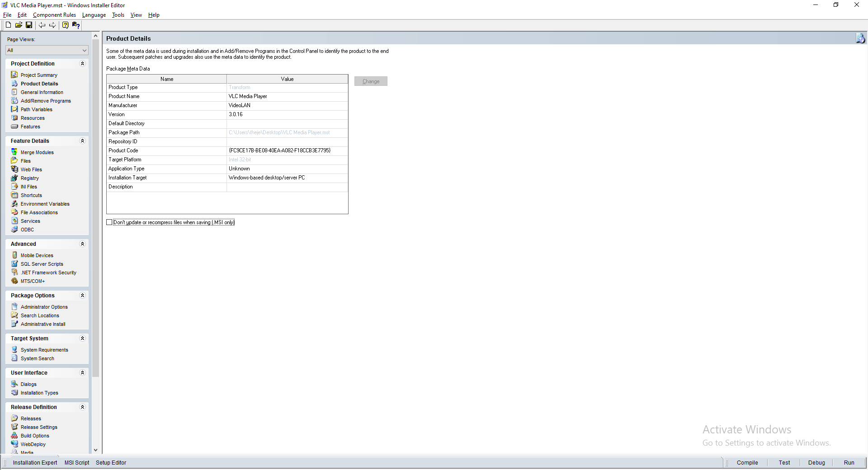Open the General Information page
Screen dimensions: 868x470
pos(42,92)
